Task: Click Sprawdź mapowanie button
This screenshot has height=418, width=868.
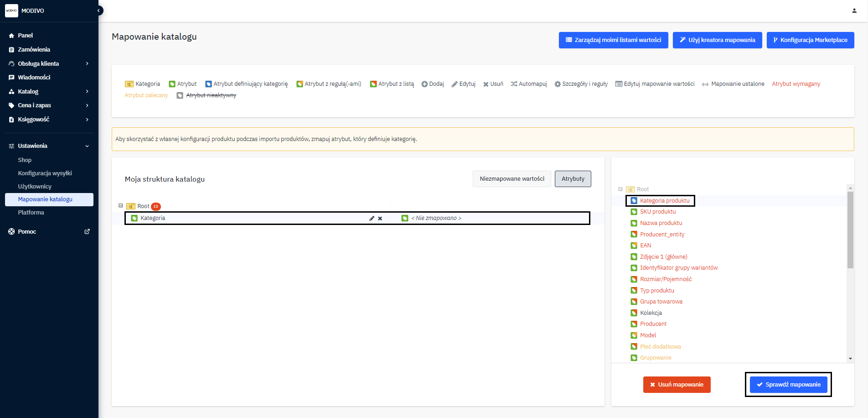Action: 788,385
